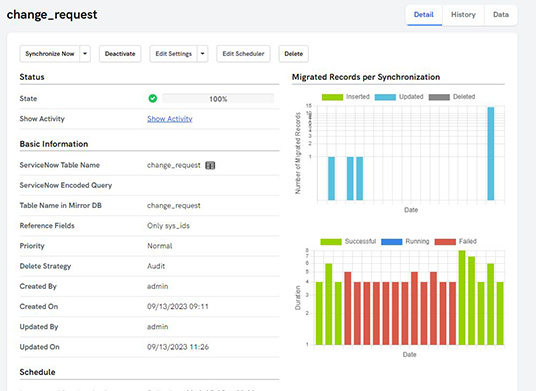Image resolution: width=536 pixels, height=391 pixels.
Task: Switch to the Data tab
Action: (501, 15)
